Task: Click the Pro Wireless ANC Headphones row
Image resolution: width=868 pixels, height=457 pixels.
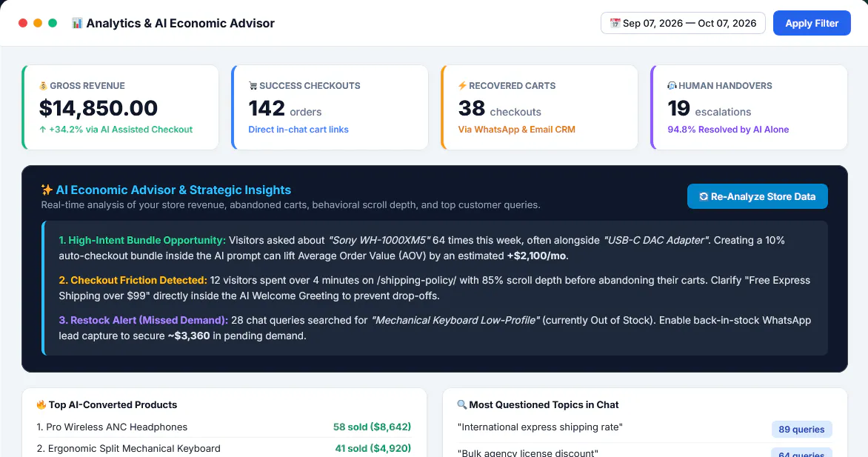Action: pos(224,427)
